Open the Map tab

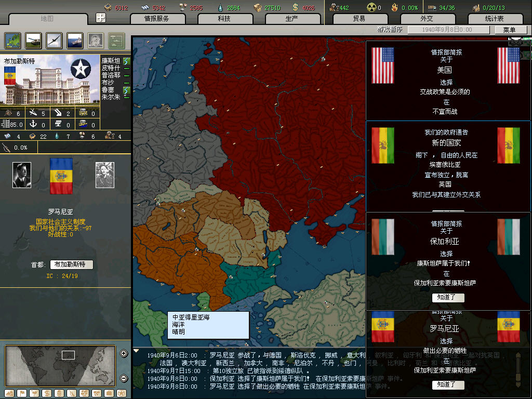(47, 19)
